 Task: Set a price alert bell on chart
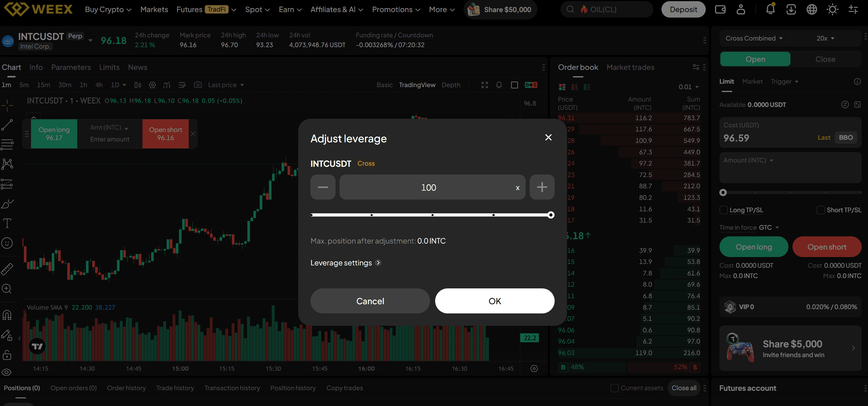[499, 85]
